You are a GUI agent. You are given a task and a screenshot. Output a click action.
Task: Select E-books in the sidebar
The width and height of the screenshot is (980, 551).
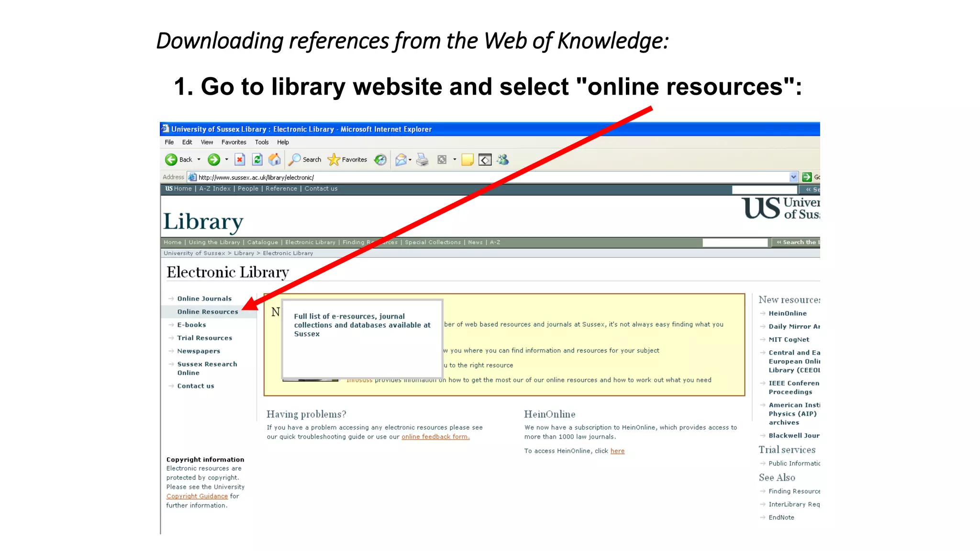click(x=191, y=325)
